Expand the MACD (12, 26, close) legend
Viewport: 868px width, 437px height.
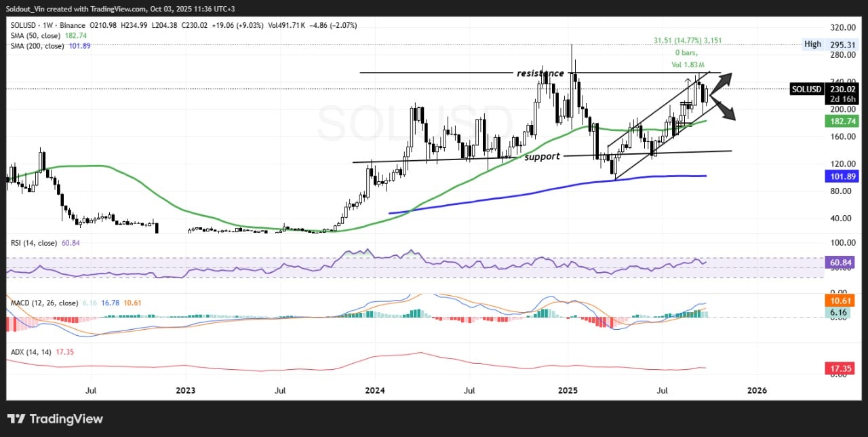(43, 303)
